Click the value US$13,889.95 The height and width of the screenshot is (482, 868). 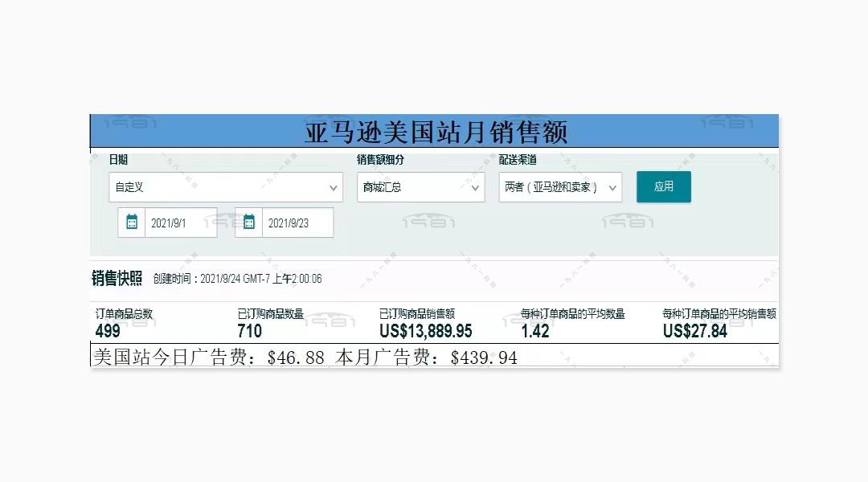click(426, 331)
